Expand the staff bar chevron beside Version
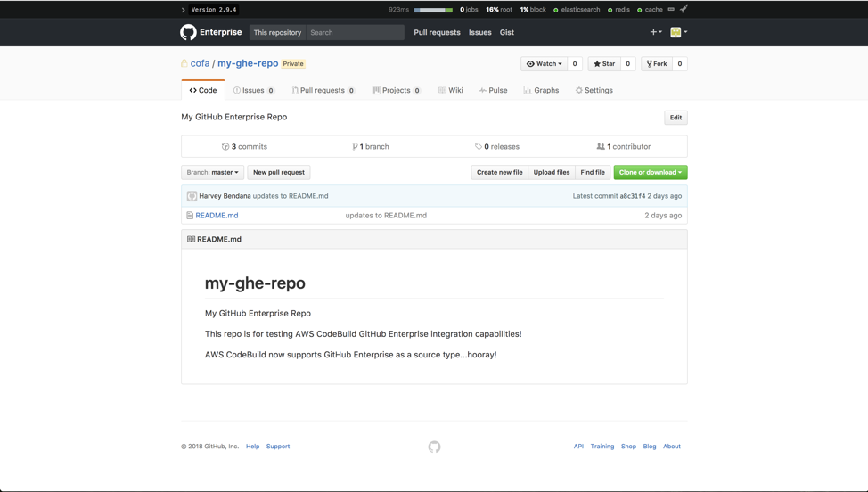Viewport: 868px width, 492px height. pyautogui.click(x=184, y=10)
